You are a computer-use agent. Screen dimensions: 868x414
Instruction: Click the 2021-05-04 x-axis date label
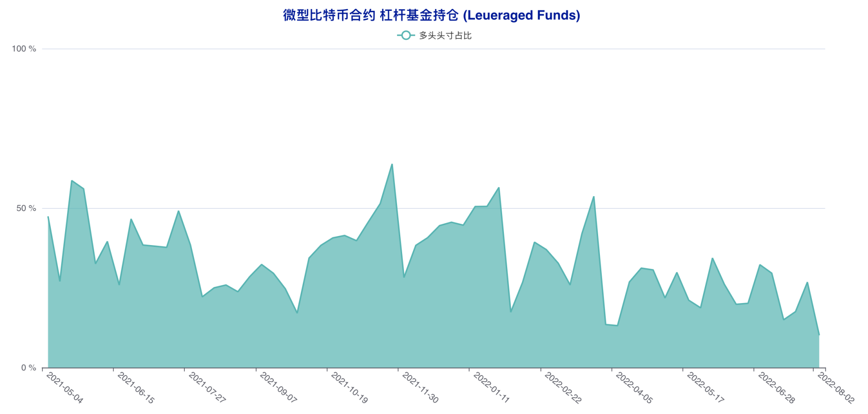point(65,388)
